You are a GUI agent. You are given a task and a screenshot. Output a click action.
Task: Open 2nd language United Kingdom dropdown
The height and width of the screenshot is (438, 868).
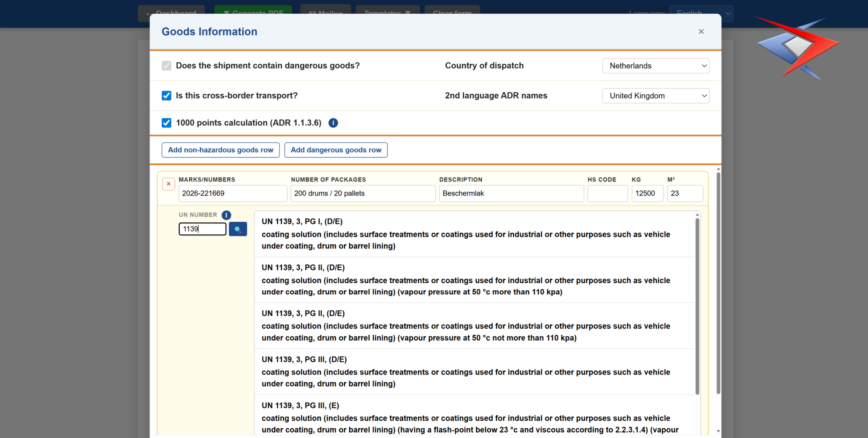coord(655,96)
